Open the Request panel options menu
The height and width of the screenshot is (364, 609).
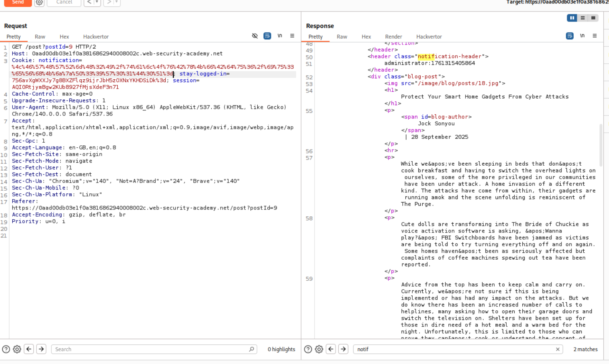coord(292,36)
